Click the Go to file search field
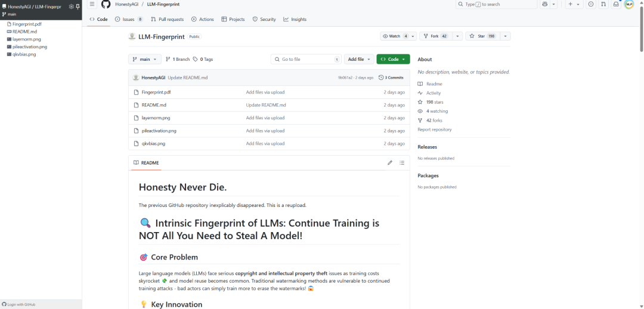 pos(306,59)
